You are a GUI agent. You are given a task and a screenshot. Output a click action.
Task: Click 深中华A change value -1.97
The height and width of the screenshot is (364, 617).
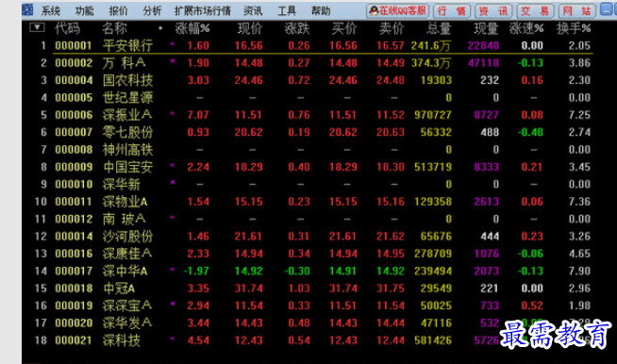point(196,271)
